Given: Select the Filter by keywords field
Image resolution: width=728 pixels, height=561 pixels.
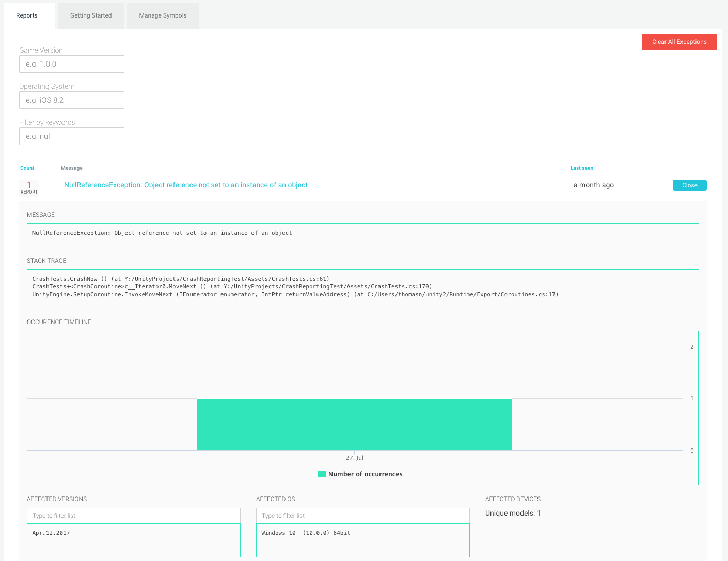Looking at the screenshot, I should tap(72, 136).
